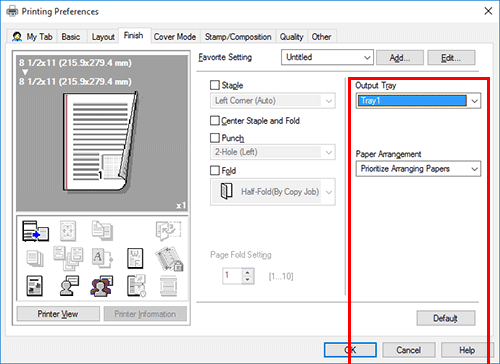Click the Cancel button
Screen dimensions: 500x364
[x=409, y=350]
